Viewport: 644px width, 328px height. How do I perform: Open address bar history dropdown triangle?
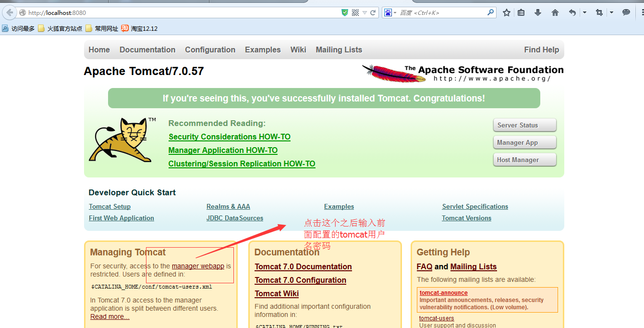pos(365,13)
